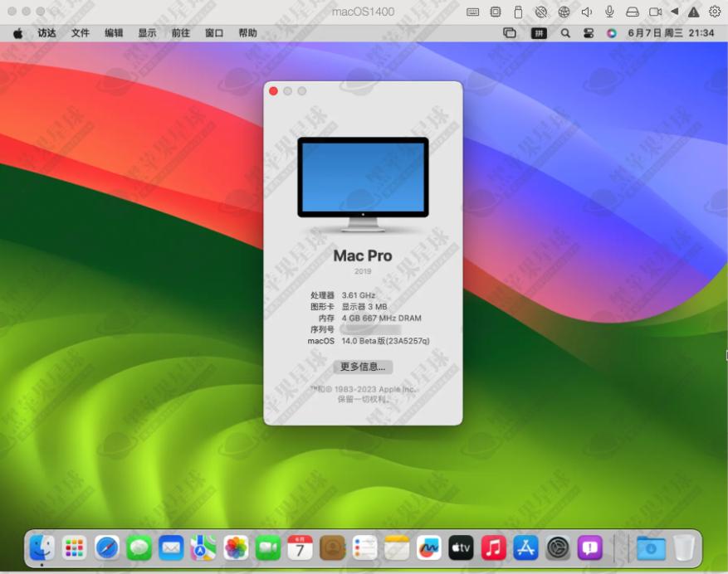Open Messages from the Dock

click(x=139, y=548)
